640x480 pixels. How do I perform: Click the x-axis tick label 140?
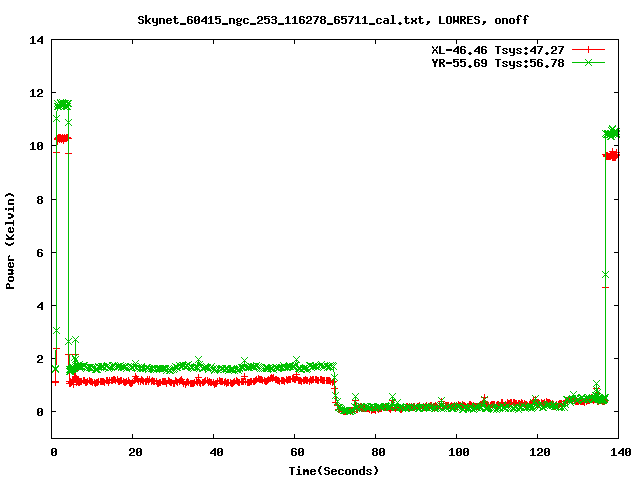coord(621,452)
